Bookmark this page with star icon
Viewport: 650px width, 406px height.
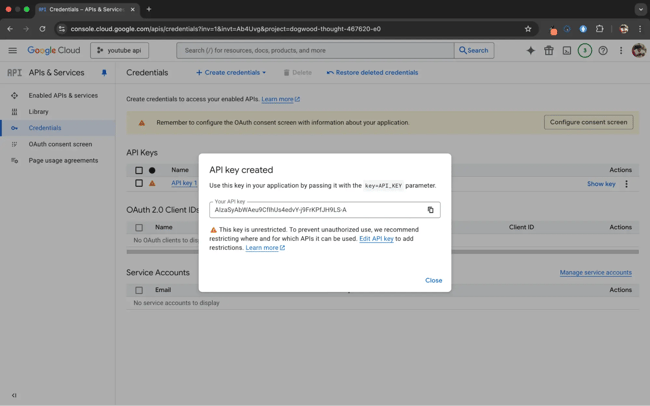tap(528, 29)
